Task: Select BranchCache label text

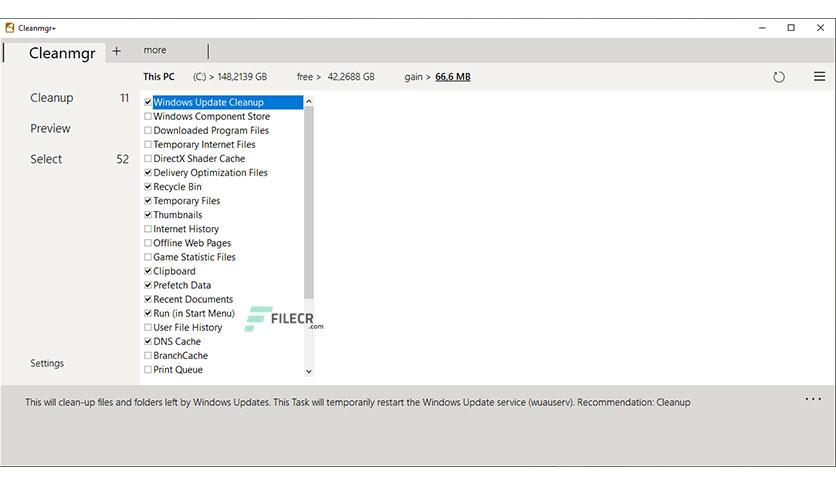Action: (181, 356)
